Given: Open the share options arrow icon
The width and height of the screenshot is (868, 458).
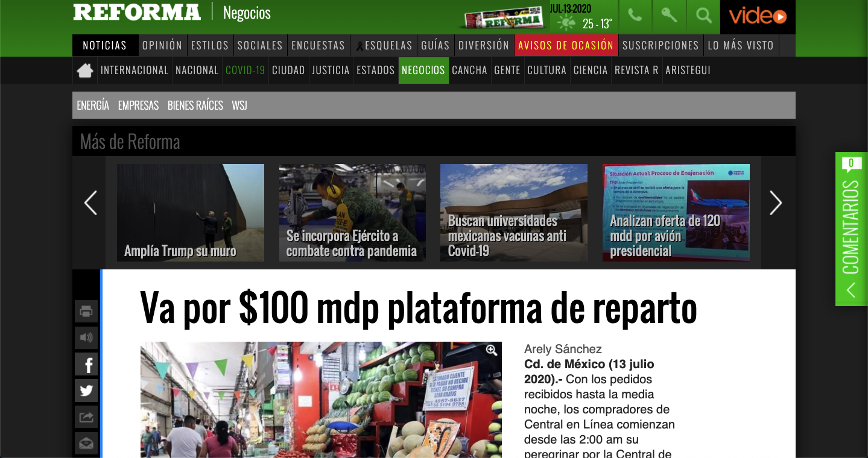Looking at the screenshot, I should (86, 416).
